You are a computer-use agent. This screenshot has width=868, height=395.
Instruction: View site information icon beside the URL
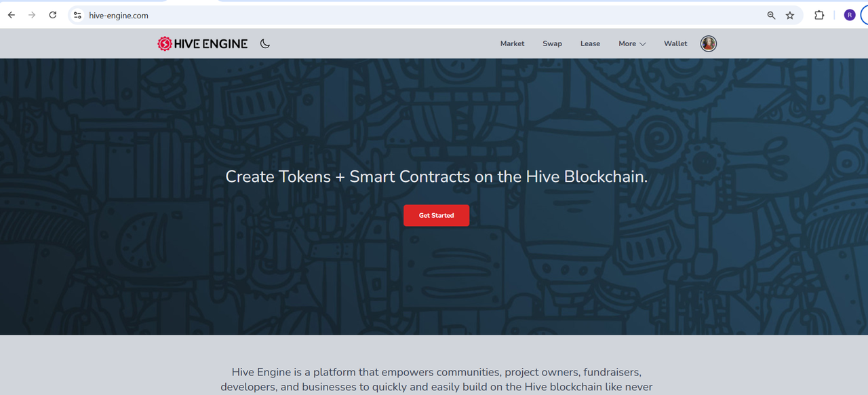point(77,15)
